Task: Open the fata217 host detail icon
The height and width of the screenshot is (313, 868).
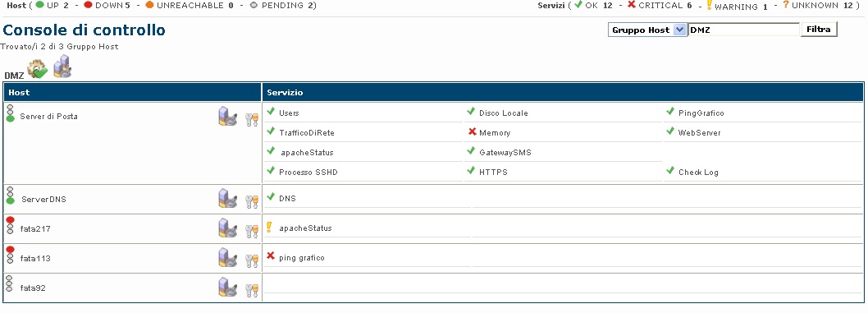Action: pos(227,228)
